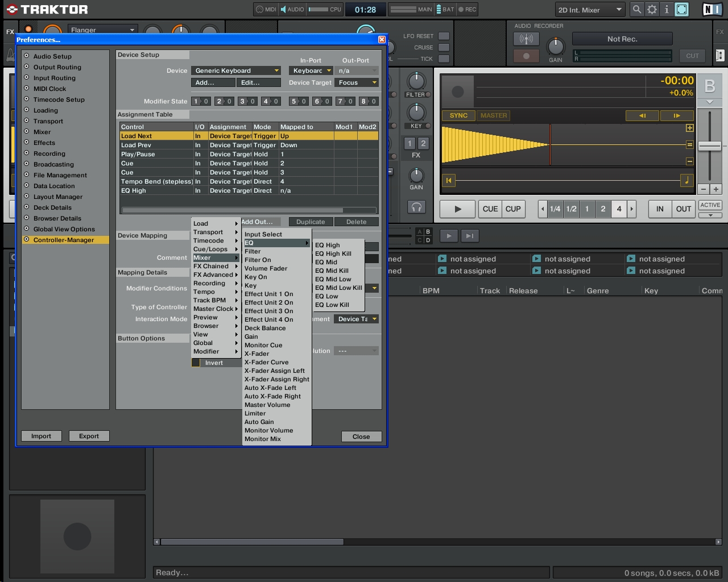The height and width of the screenshot is (582, 728).
Task: Click the Deck B headphone cue icon
Action: pos(416,207)
